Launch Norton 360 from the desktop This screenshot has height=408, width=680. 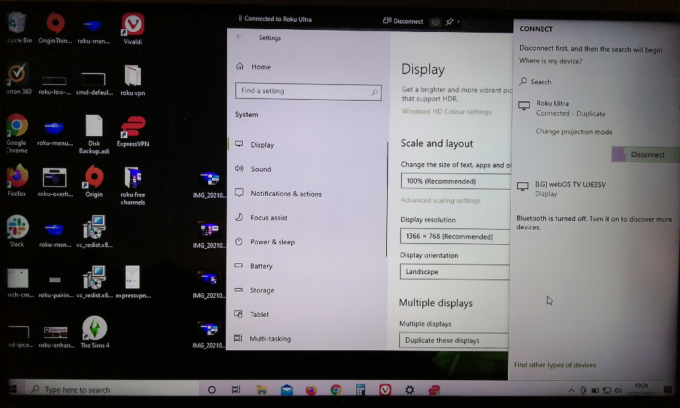[x=17, y=78]
